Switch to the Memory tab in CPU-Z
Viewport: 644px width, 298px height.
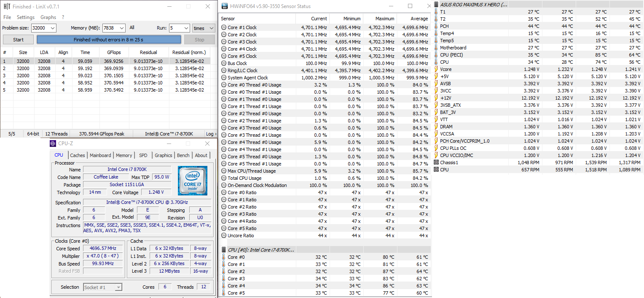124,155
